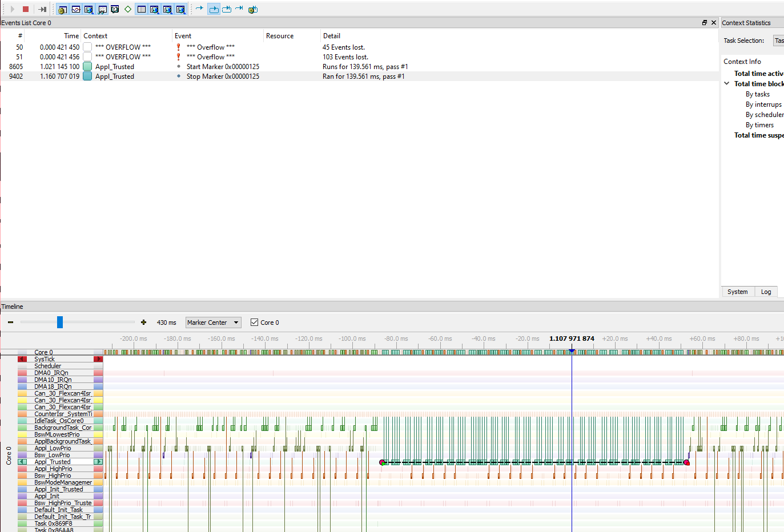Image resolution: width=784 pixels, height=532 pixels.
Task: Click the zoom in plus button
Action: [x=143, y=322]
